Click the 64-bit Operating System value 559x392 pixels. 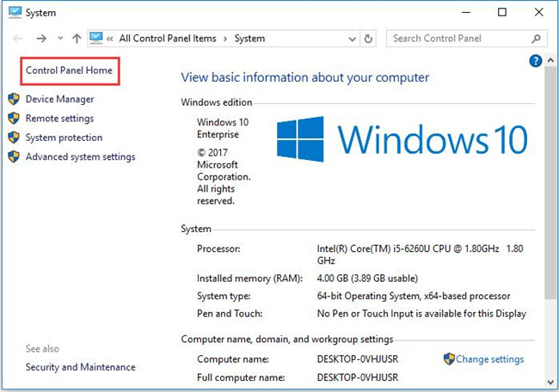point(414,296)
